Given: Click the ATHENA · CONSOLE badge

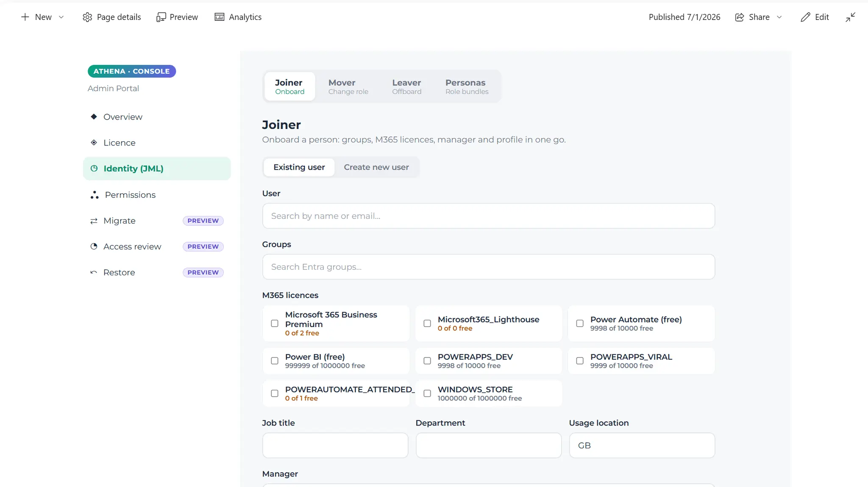Looking at the screenshot, I should pyautogui.click(x=132, y=71).
